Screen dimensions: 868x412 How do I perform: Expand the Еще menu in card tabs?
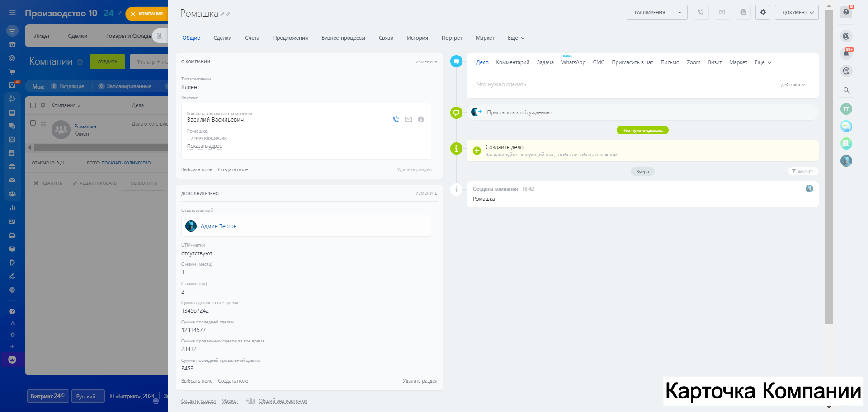click(x=516, y=38)
